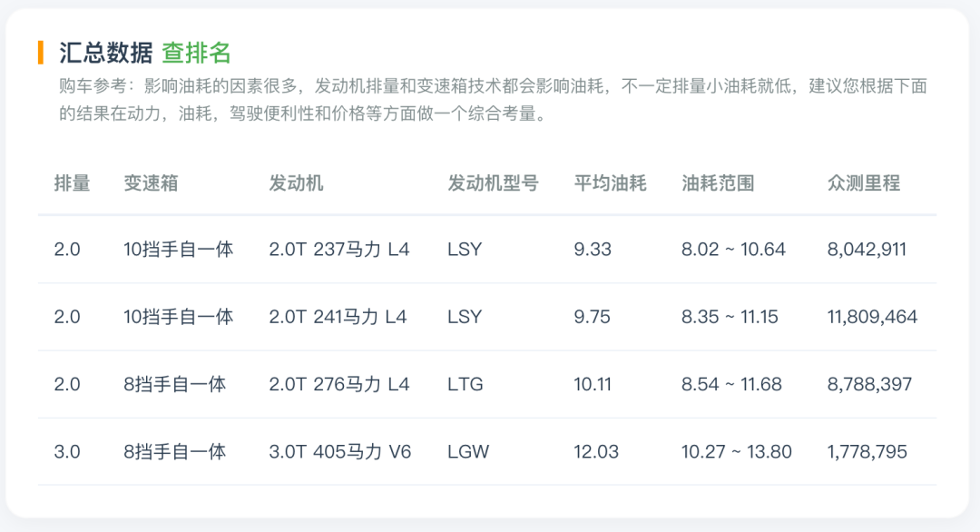Click the 3.0T 405马力 V6 engine cell
Screen dimensions: 980x532
340,452
